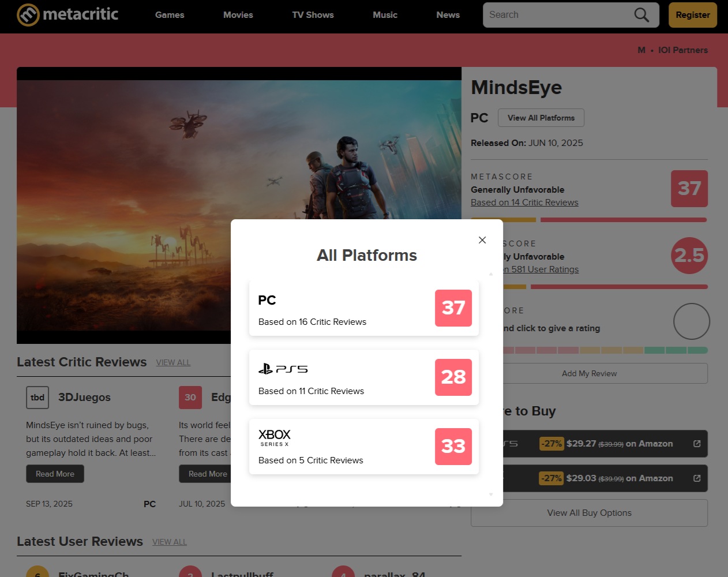This screenshot has width=728, height=577.
Task: Click the User Score 2.5 badge
Action: [x=689, y=256]
